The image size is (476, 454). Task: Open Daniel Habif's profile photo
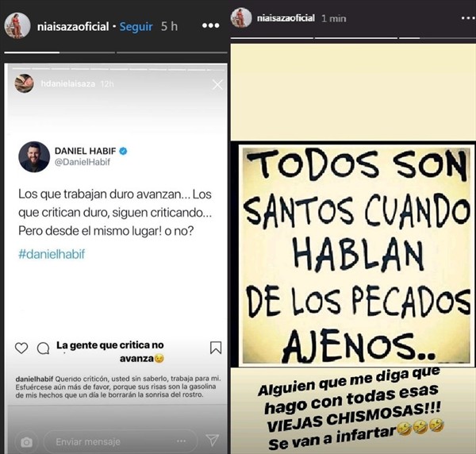point(34,156)
